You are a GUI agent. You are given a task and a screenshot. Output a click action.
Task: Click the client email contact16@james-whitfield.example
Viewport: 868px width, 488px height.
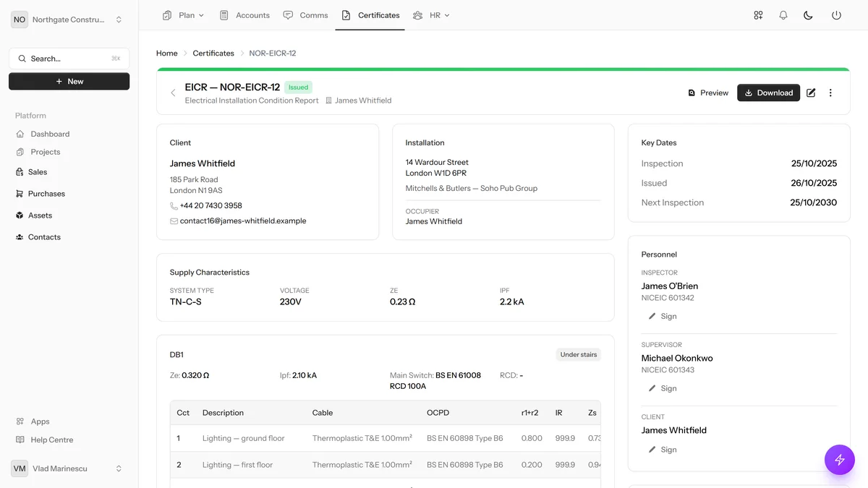243,221
